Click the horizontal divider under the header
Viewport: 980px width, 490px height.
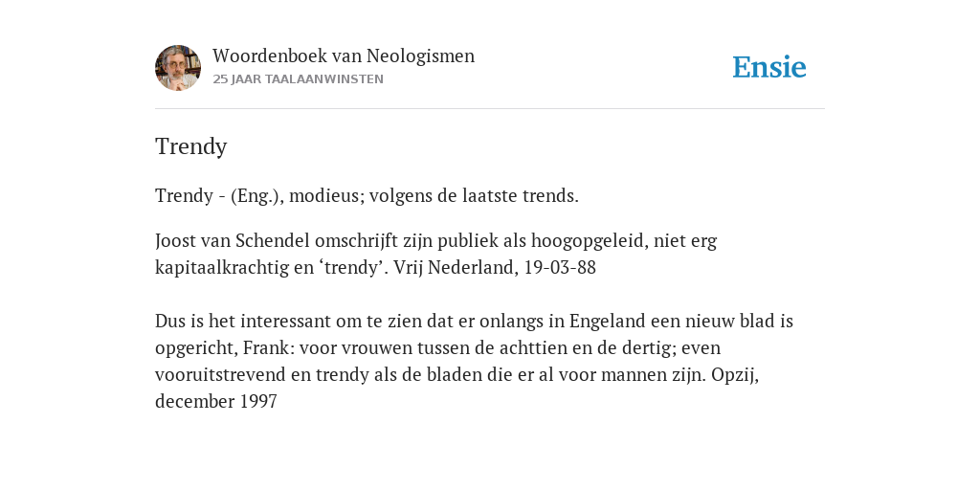tap(490, 109)
